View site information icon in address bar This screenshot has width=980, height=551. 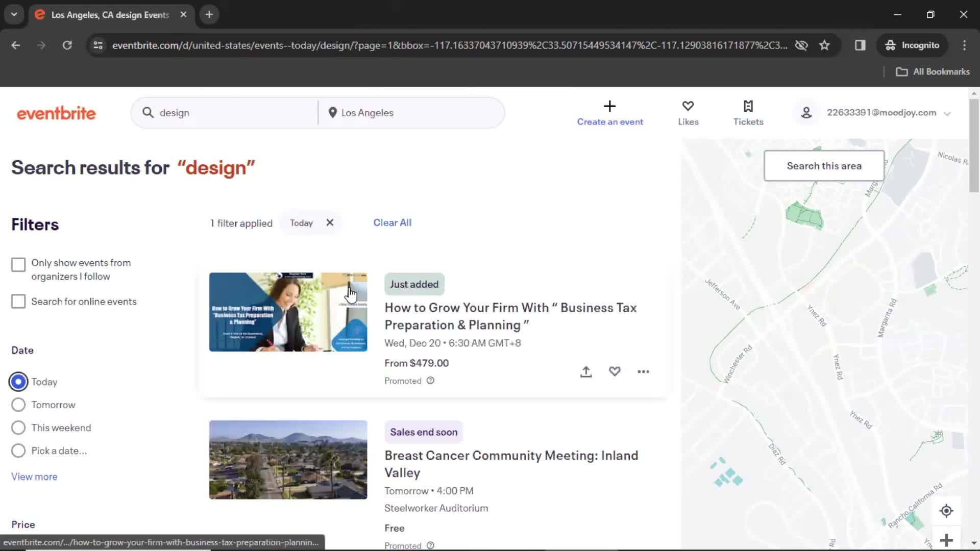[98, 45]
